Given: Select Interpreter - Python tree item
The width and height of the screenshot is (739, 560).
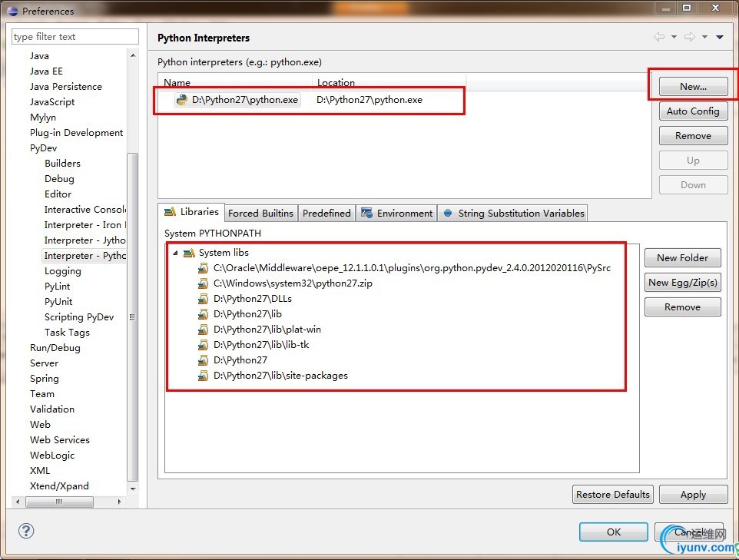Looking at the screenshot, I should pos(85,256).
